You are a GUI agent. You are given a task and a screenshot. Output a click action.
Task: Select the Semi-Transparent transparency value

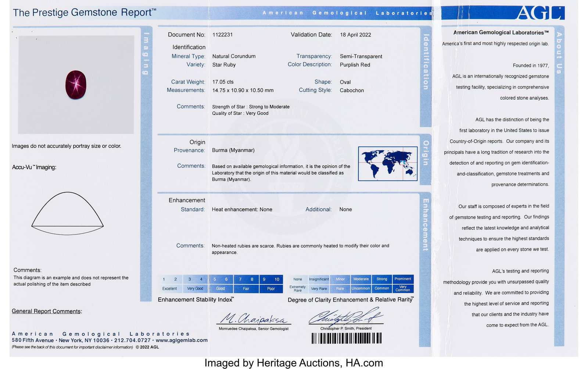361,56
